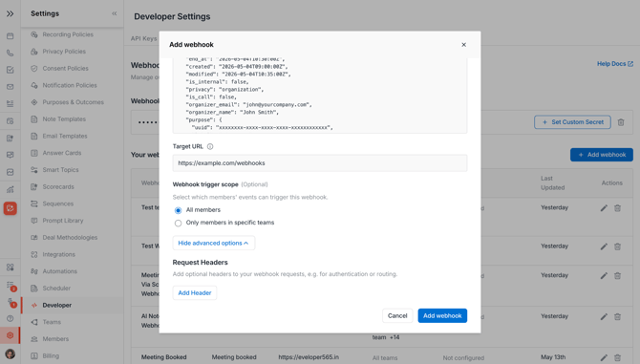
Task: Open Scheduler settings
Action: click(x=56, y=289)
